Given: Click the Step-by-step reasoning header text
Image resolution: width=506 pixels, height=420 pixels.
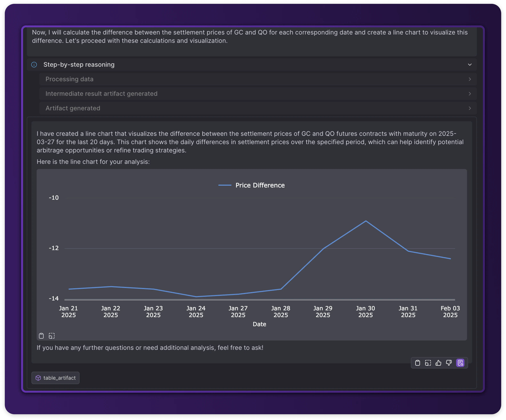Looking at the screenshot, I should pyautogui.click(x=79, y=65).
